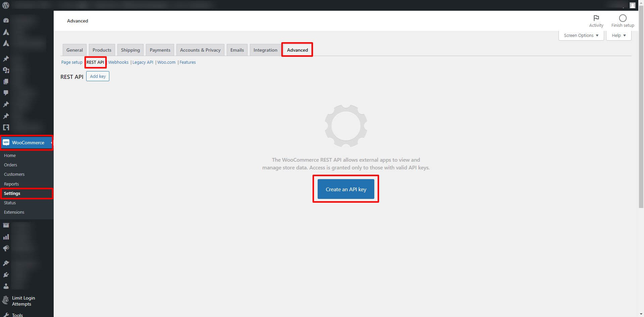
Task: Open the Appearance paintbrush icon
Action: tap(6, 263)
